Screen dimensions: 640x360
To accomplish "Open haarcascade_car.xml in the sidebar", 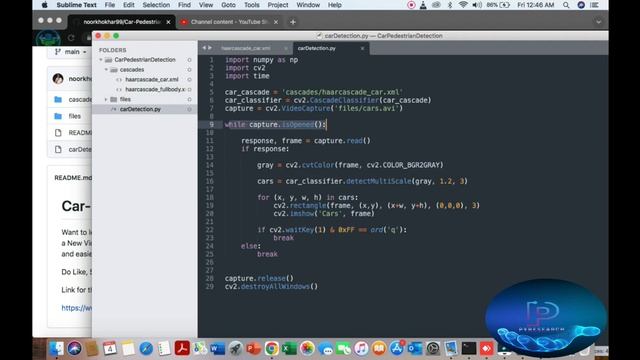I will 151,79.
